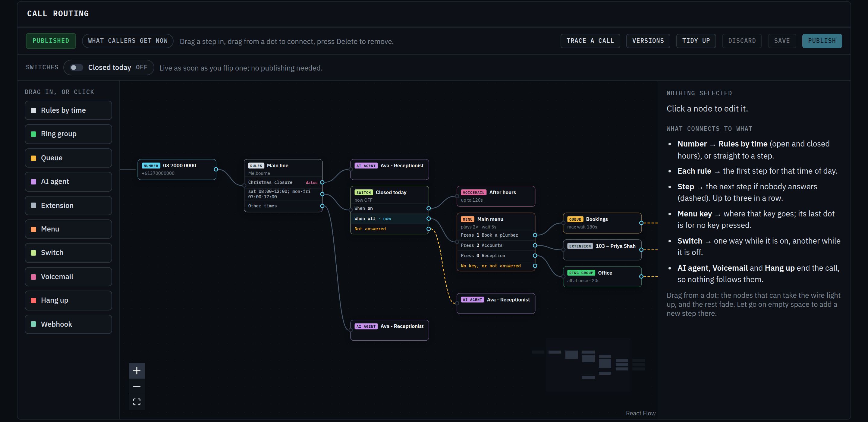Click the Press 2 Accounts output dot
Image resolution: width=868 pixels, height=422 pixels.
pyautogui.click(x=535, y=245)
